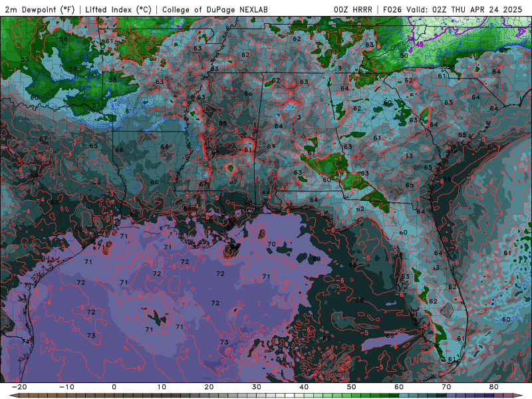Click the right arrow end of the color bar

518,396
